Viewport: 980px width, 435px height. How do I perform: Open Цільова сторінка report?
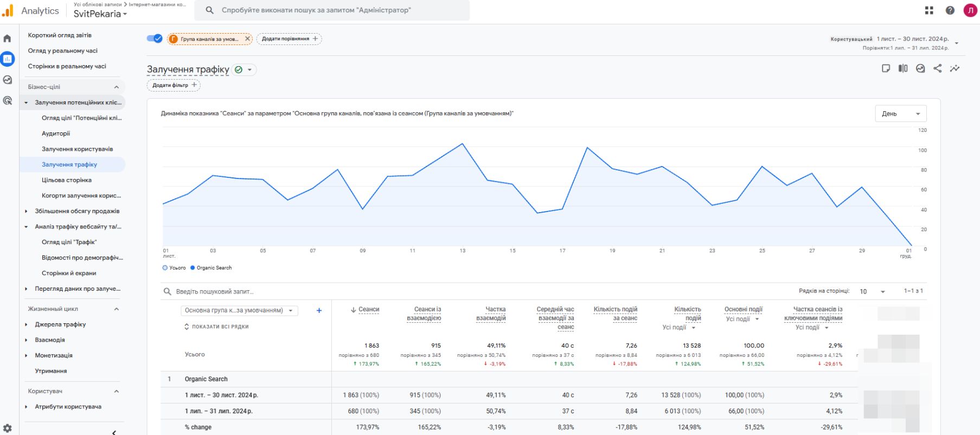(67, 180)
